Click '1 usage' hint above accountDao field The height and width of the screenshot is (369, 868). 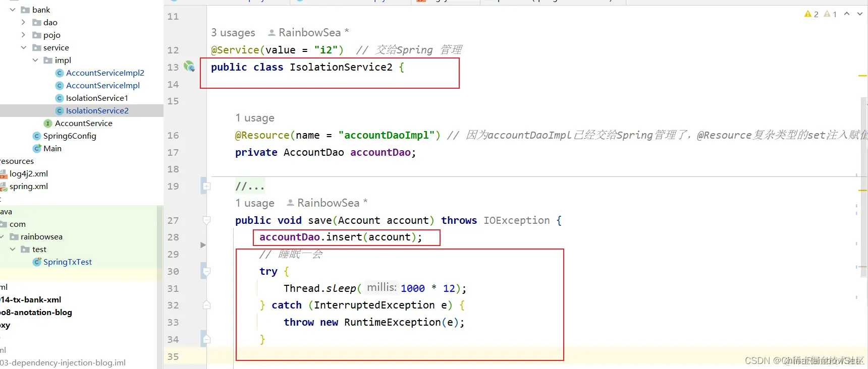click(255, 118)
